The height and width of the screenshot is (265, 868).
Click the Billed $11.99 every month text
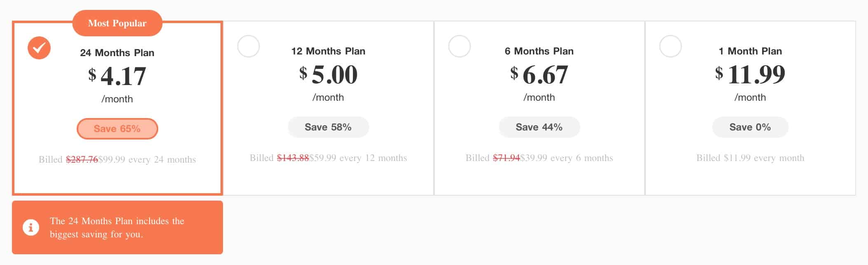pos(750,158)
